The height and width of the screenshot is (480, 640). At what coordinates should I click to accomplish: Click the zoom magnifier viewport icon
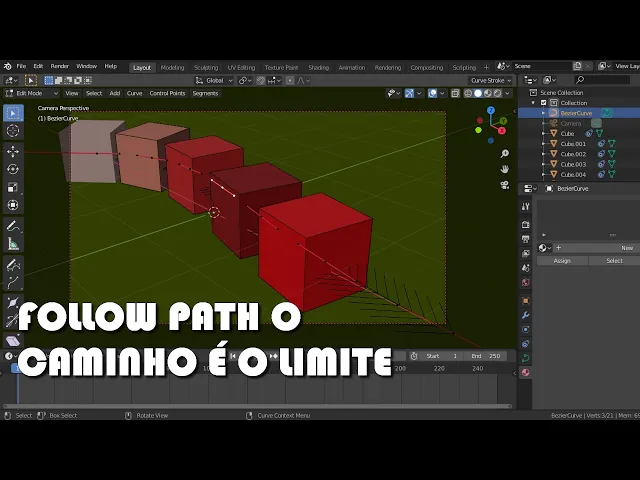[x=505, y=153]
